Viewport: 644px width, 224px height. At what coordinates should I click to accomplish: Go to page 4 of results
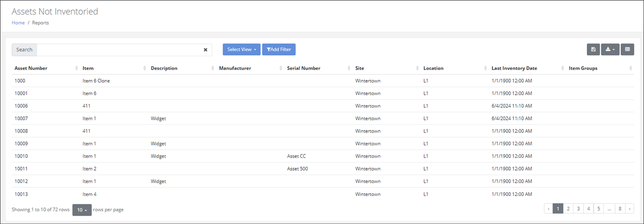coord(588,209)
